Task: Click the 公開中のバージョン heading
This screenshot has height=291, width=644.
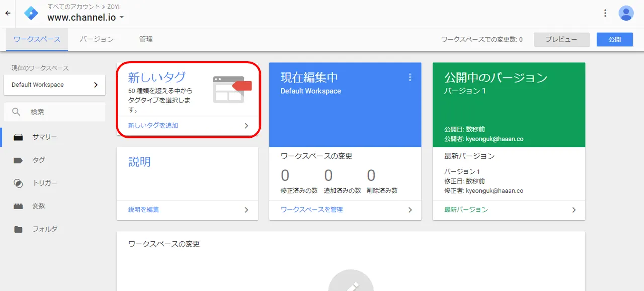Action: tap(496, 78)
